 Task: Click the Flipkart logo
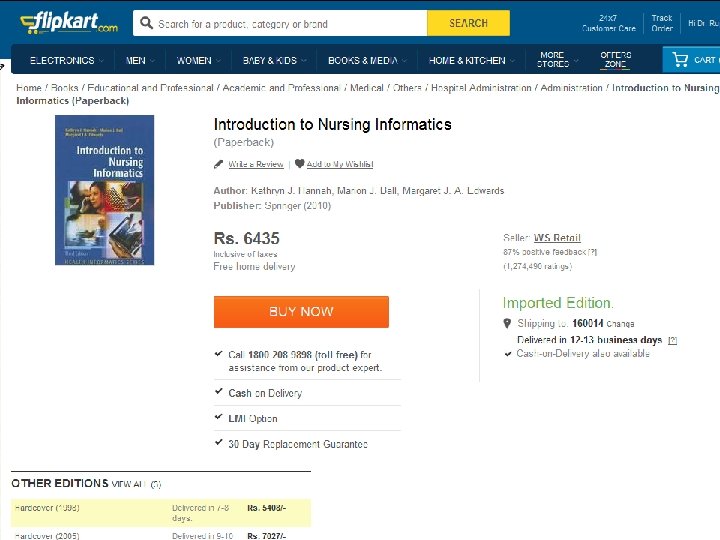point(69,22)
